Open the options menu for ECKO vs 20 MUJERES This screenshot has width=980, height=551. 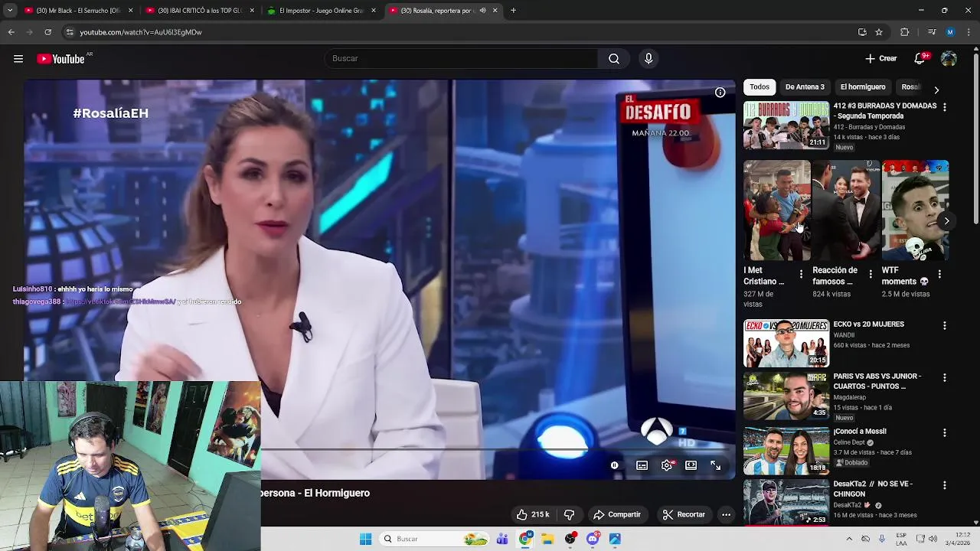tap(944, 326)
